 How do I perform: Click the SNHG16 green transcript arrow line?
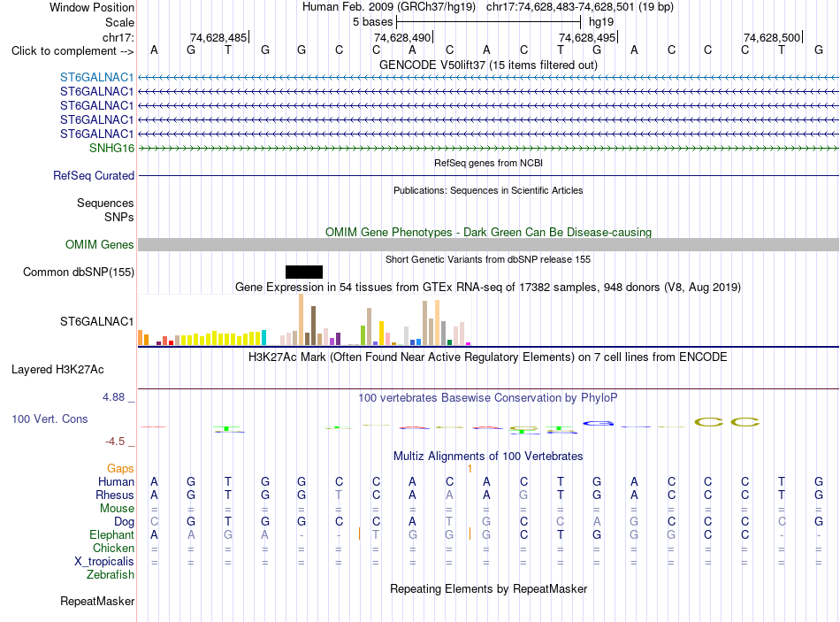click(488, 148)
